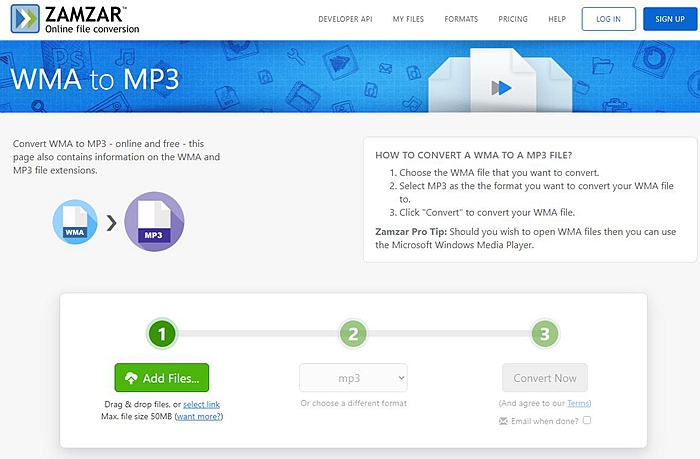Click the WMA to MP3 banner heading
Image resolution: width=700 pixels, height=459 pixels.
(x=95, y=79)
